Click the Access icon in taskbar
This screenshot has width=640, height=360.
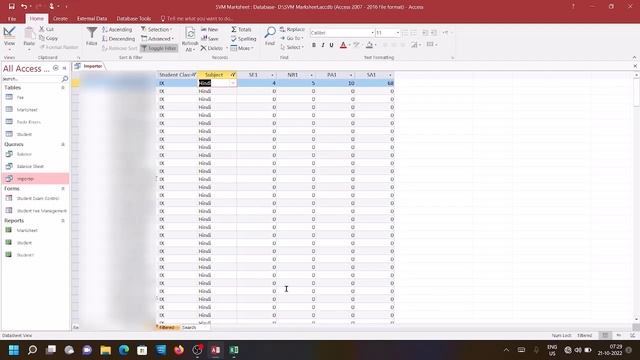[216, 350]
